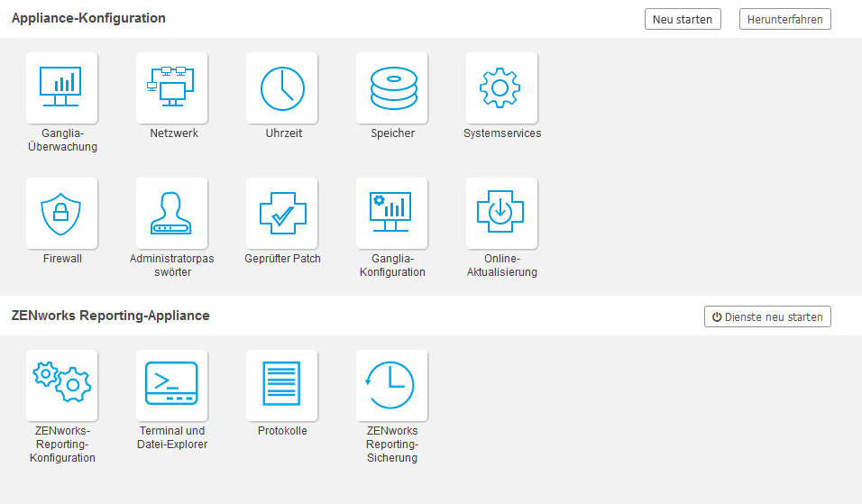
Task: Click Terminal und Datei-Explorer text label
Action: [x=172, y=437]
